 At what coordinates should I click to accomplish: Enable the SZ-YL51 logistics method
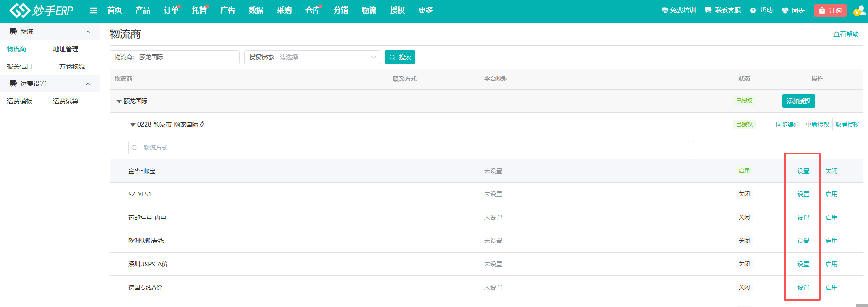(x=831, y=194)
